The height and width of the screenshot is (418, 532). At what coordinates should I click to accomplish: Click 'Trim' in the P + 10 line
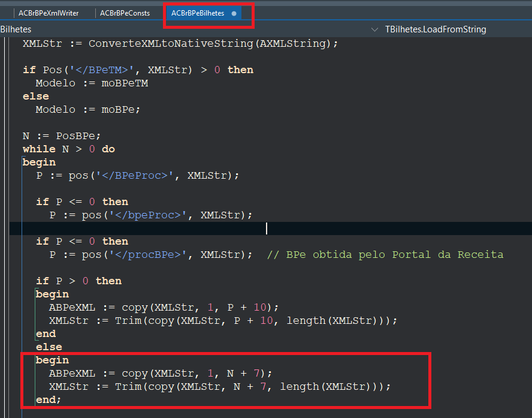(x=128, y=320)
